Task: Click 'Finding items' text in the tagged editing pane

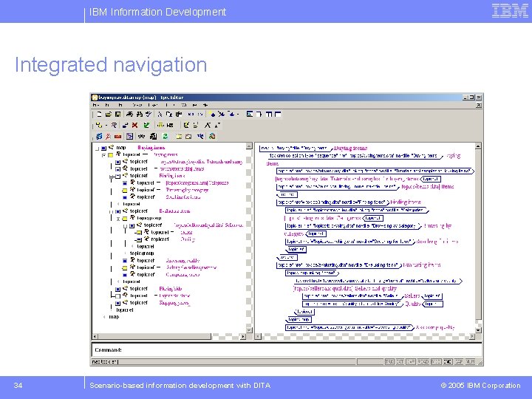Action: [406, 202]
